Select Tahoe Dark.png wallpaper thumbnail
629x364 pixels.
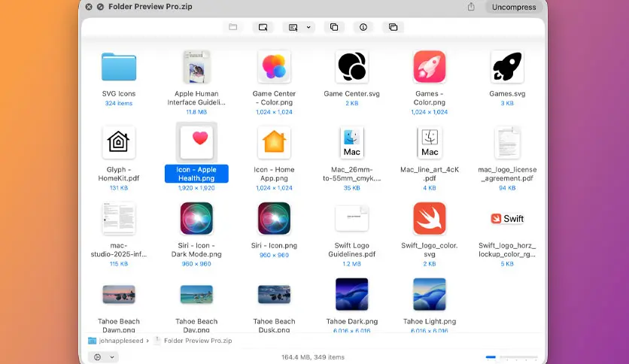[x=352, y=294]
